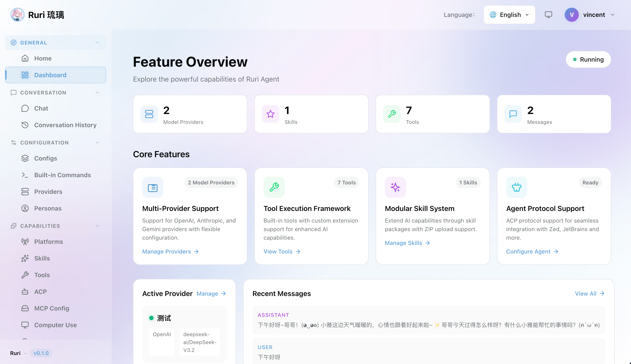Click the Tool Execution Framework wrench icon

pyautogui.click(x=274, y=187)
